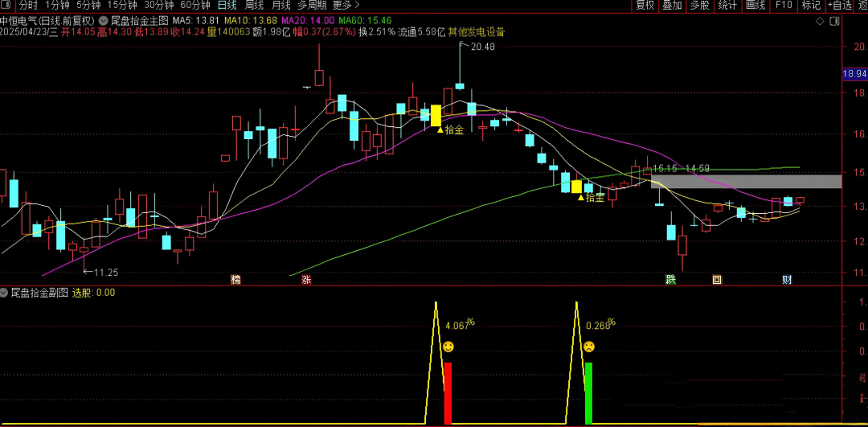Click the 财 event marker icon
Viewport: 868px width, 427px height.
click(787, 280)
